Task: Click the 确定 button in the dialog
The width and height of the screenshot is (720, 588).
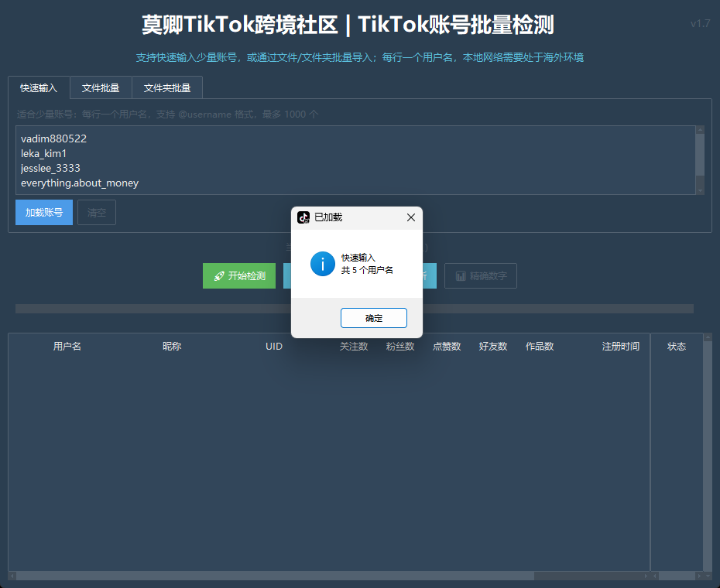Action: tap(374, 318)
